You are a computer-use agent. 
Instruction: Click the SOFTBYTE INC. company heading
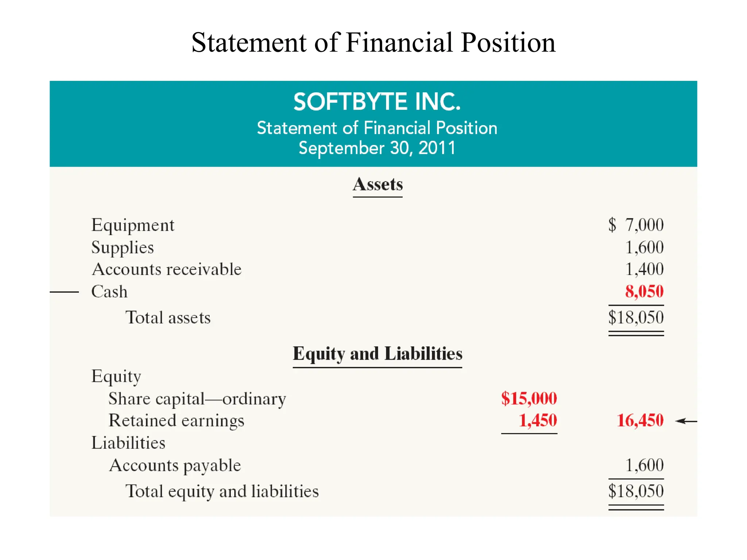point(377,102)
